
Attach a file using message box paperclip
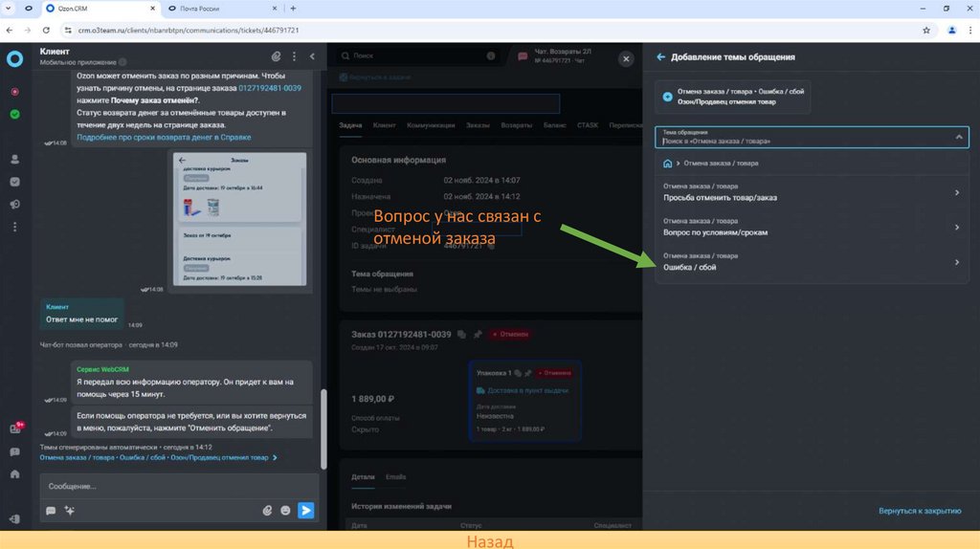(267, 511)
